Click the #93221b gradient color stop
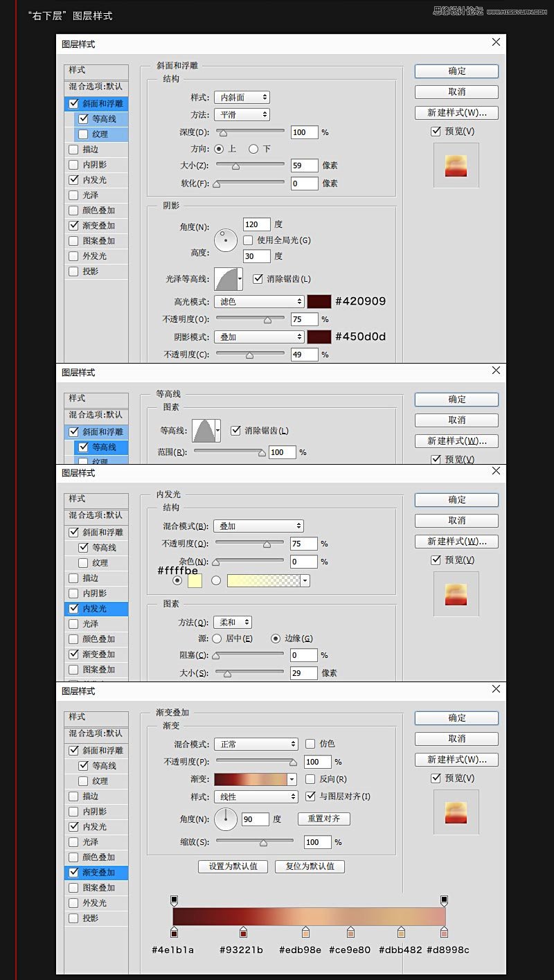Screen dimensions: 554x980 point(243,932)
